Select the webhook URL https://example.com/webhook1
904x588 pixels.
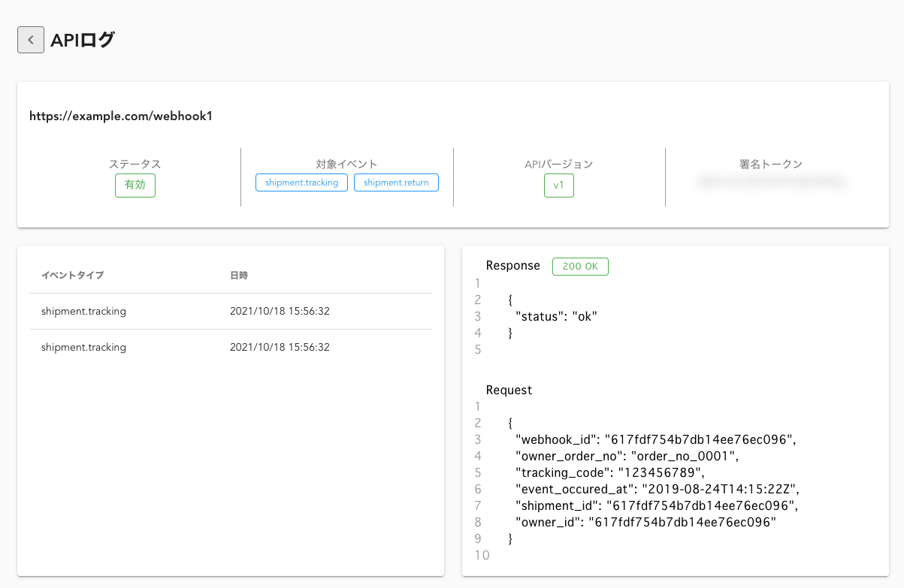[x=121, y=116]
